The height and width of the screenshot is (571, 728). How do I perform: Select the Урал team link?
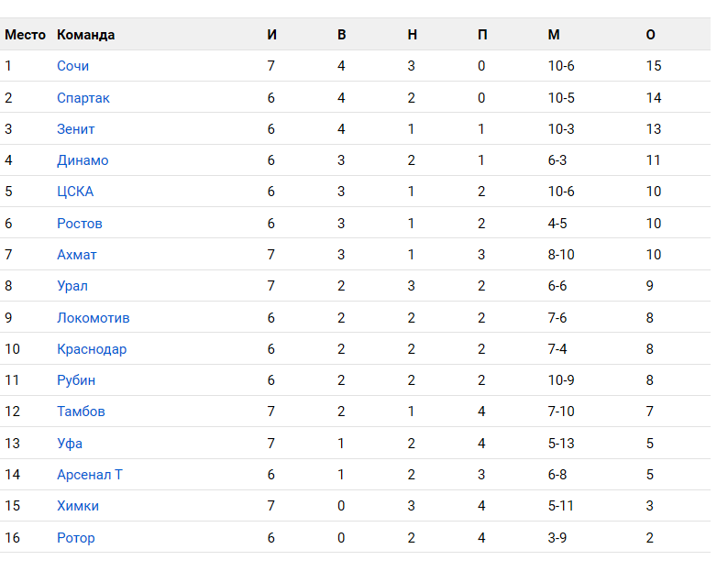click(x=72, y=286)
